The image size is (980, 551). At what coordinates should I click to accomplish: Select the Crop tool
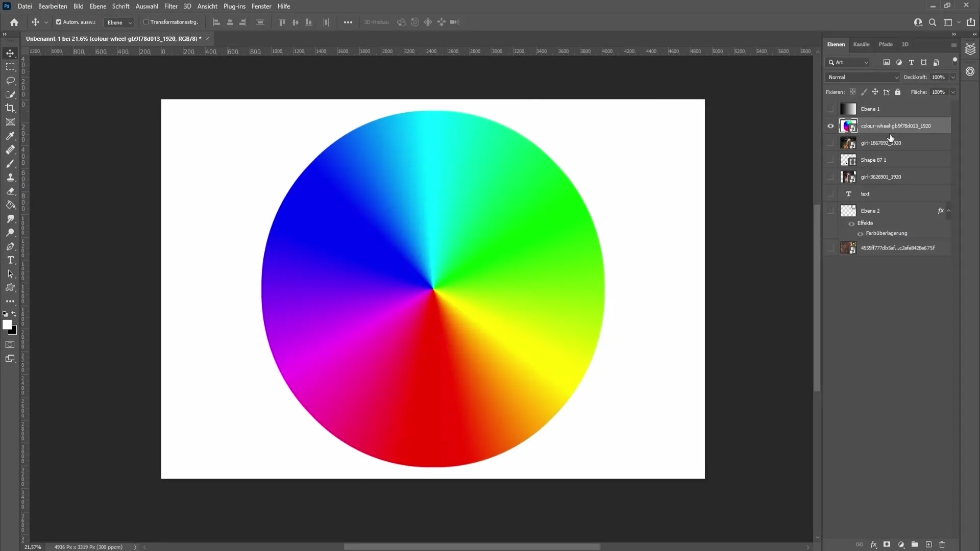[10, 108]
